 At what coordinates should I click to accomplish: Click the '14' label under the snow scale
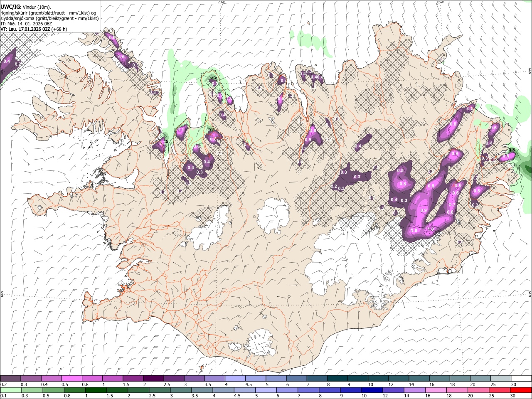[411, 384]
